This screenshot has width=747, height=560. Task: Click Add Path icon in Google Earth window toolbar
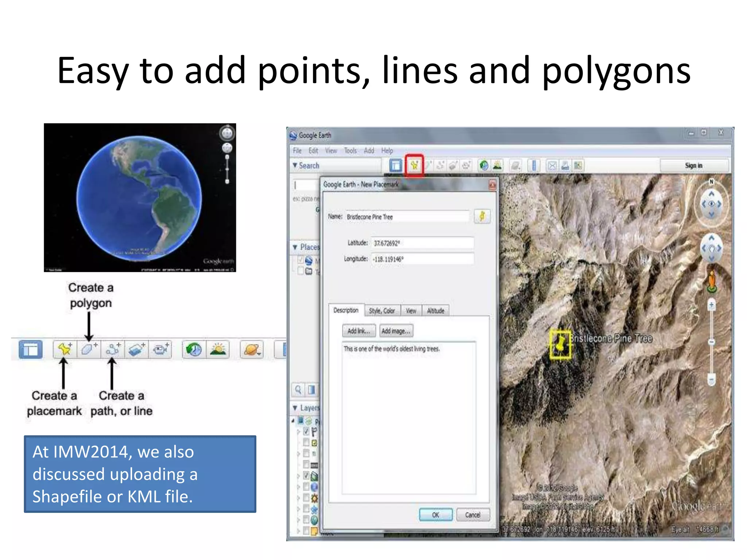point(441,166)
